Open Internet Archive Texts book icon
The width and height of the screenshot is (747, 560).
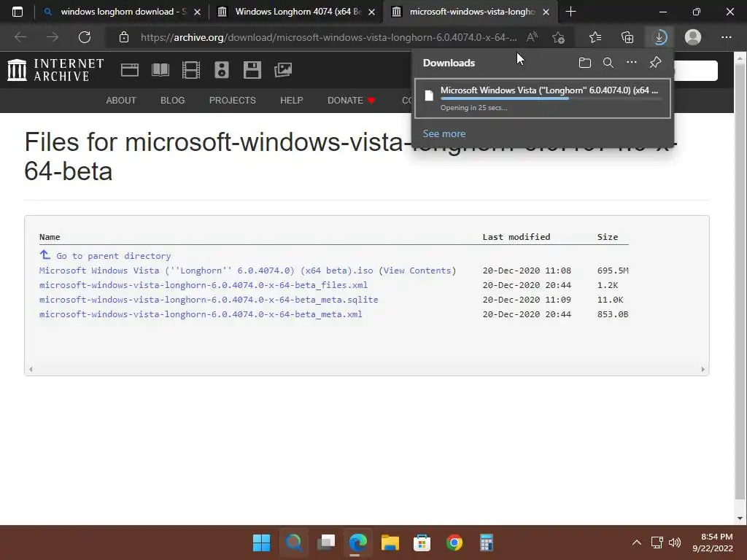[160, 70]
